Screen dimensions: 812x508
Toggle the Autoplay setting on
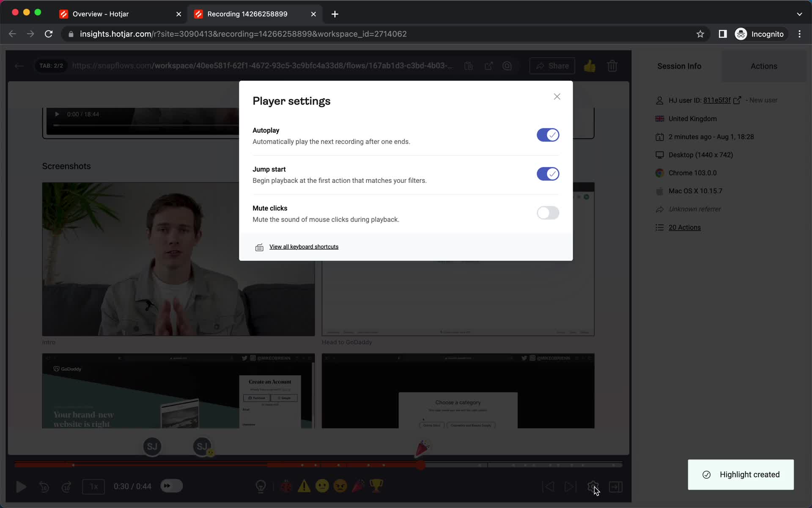coord(547,135)
